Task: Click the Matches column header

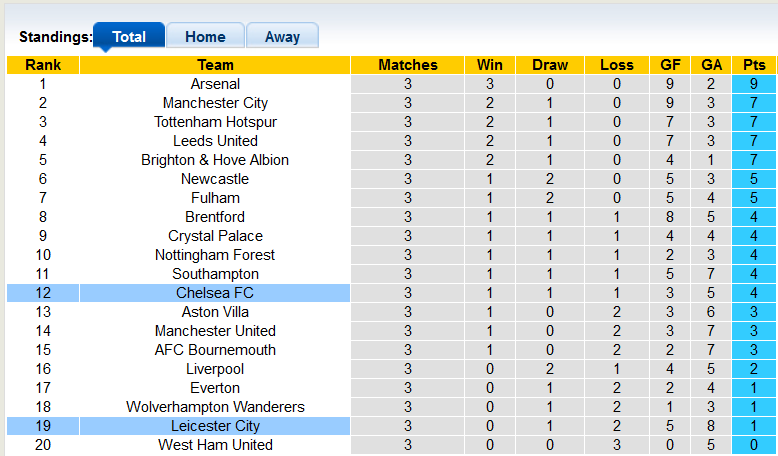Action: (408, 65)
